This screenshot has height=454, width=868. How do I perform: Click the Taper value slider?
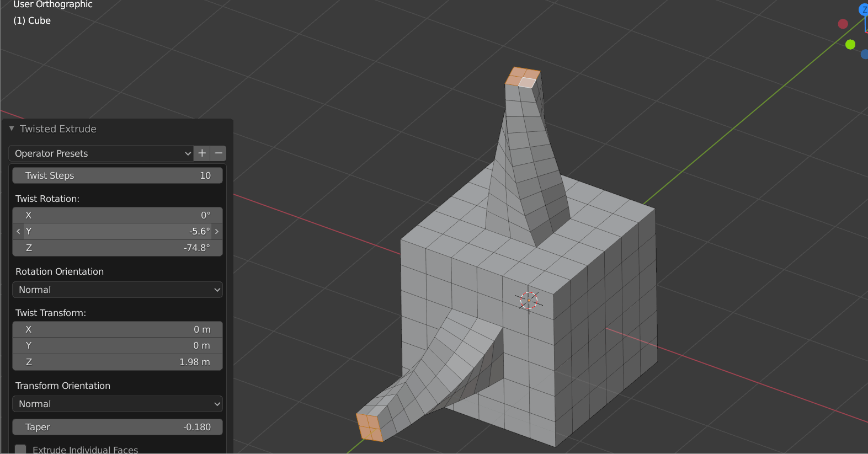118,427
